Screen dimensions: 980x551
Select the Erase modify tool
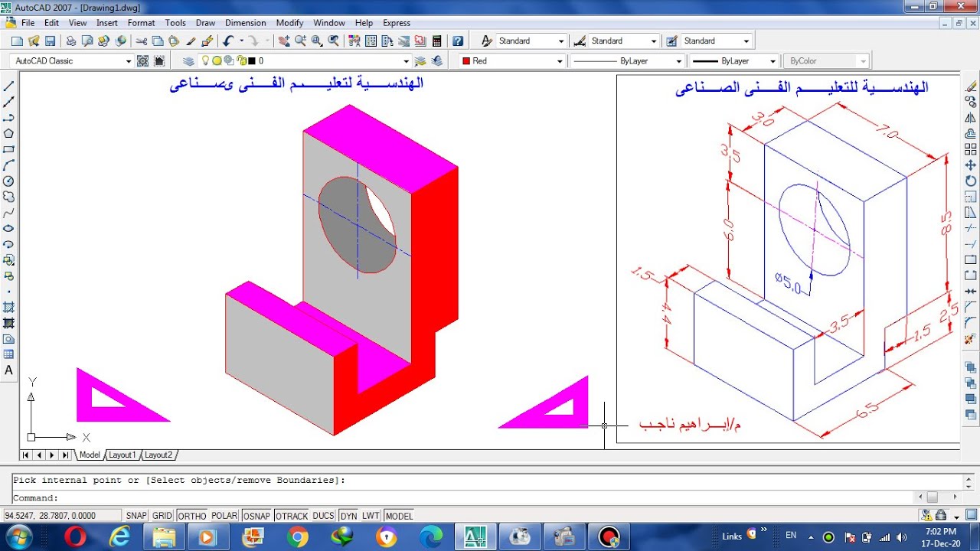coord(971,86)
